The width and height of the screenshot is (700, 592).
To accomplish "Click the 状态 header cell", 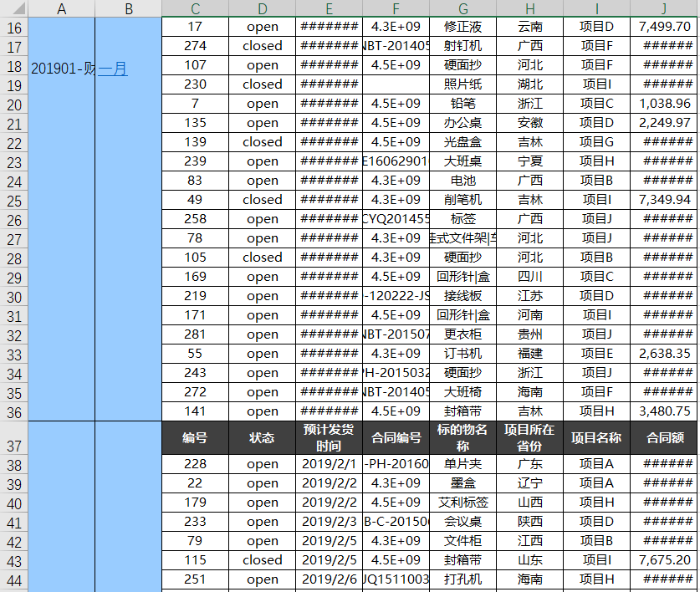I will tap(262, 436).
